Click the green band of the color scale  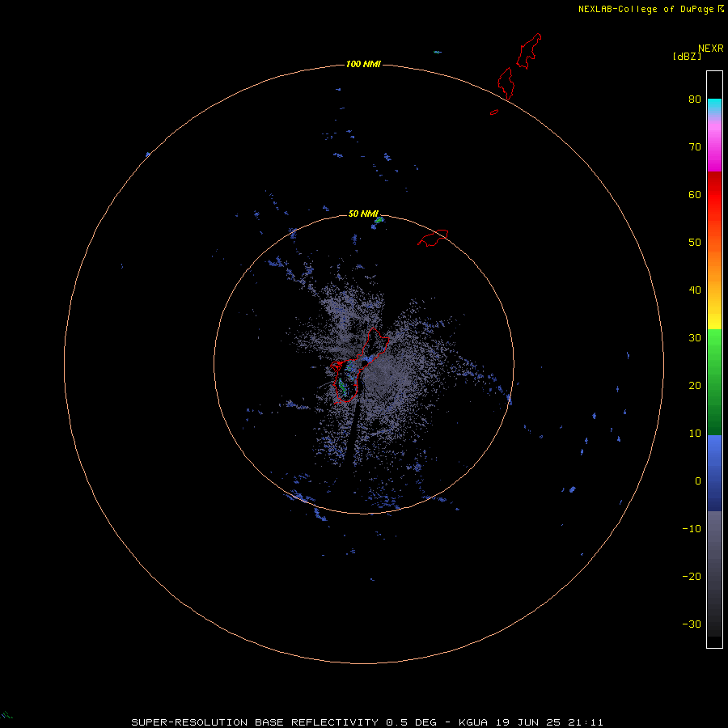point(714,382)
